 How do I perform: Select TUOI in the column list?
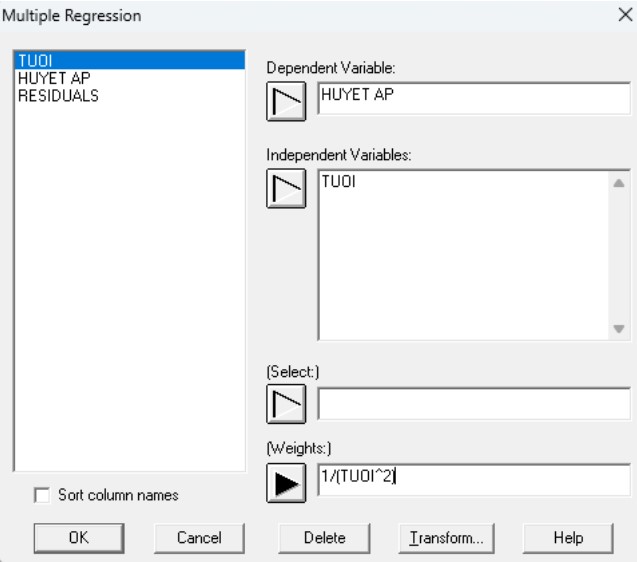(35, 62)
